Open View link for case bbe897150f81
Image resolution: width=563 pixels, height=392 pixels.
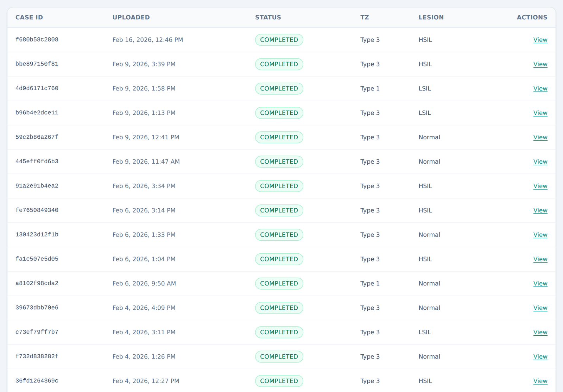(x=540, y=64)
